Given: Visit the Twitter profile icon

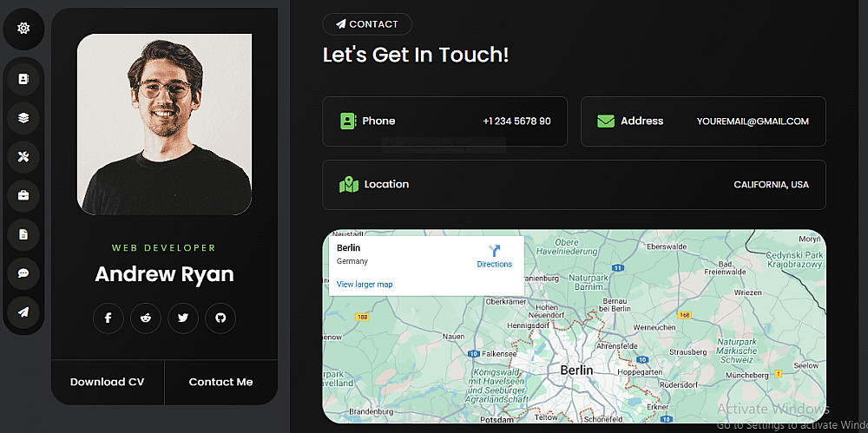Looking at the screenshot, I should pyautogui.click(x=183, y=318).
